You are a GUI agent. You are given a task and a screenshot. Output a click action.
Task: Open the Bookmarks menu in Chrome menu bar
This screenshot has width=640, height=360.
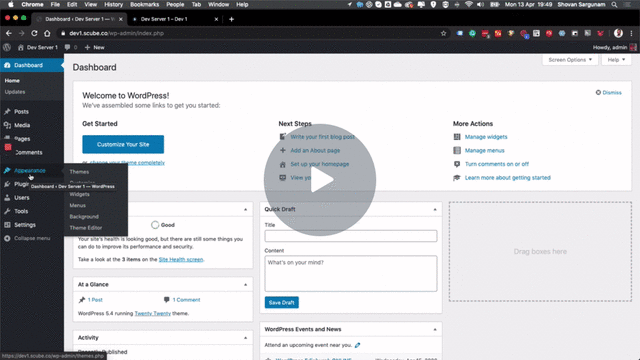(144, 4)
